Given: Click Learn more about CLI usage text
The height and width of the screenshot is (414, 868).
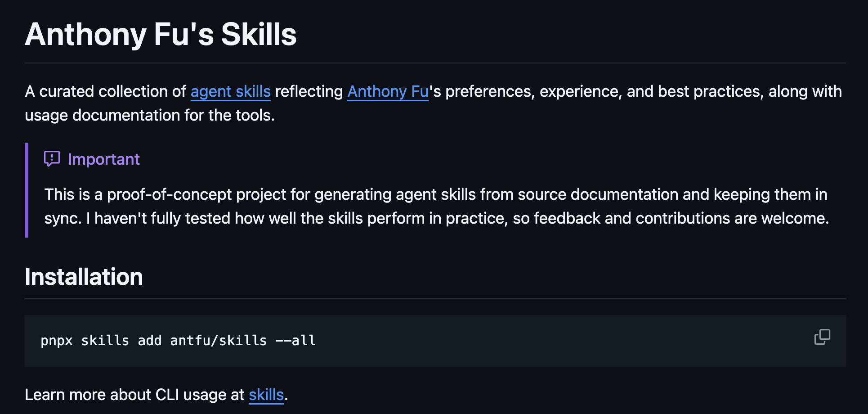Looking at the screenshot, I should [134, 395].
